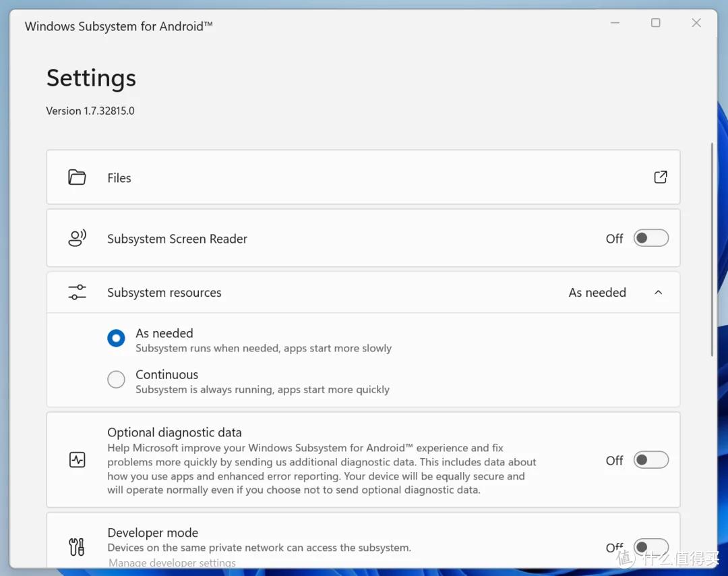Select the As needed radio button

(x=116, y=338)
